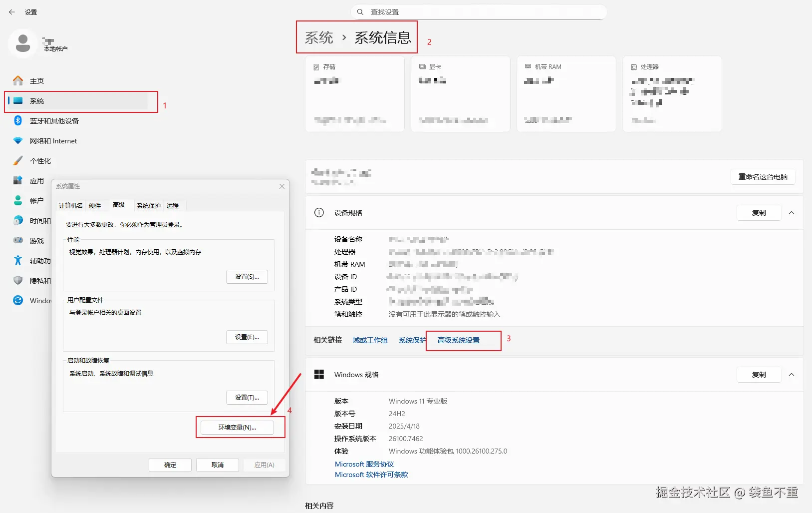This screenshot has width=812, height=513.
Task: Select the Windows 11 专业版 edition text
Action: click(x=418, y=401)
